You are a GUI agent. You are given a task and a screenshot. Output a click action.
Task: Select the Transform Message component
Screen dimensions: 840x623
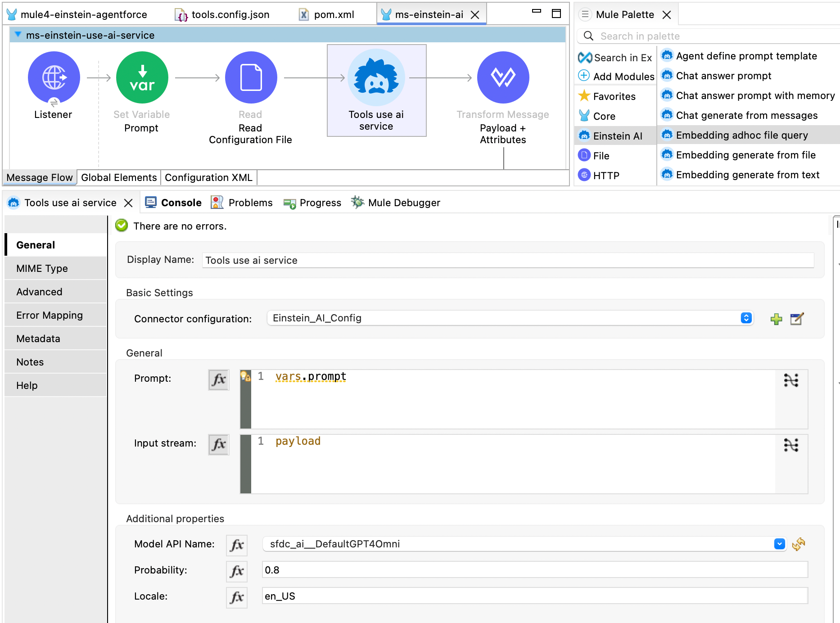click(x=503, y=77)
